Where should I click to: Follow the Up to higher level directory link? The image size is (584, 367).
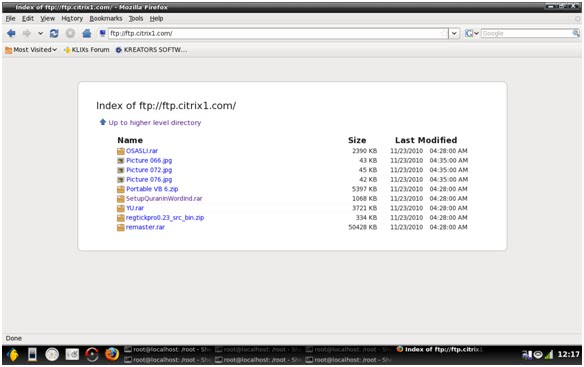pyautogui.click(x=155, y=123)
